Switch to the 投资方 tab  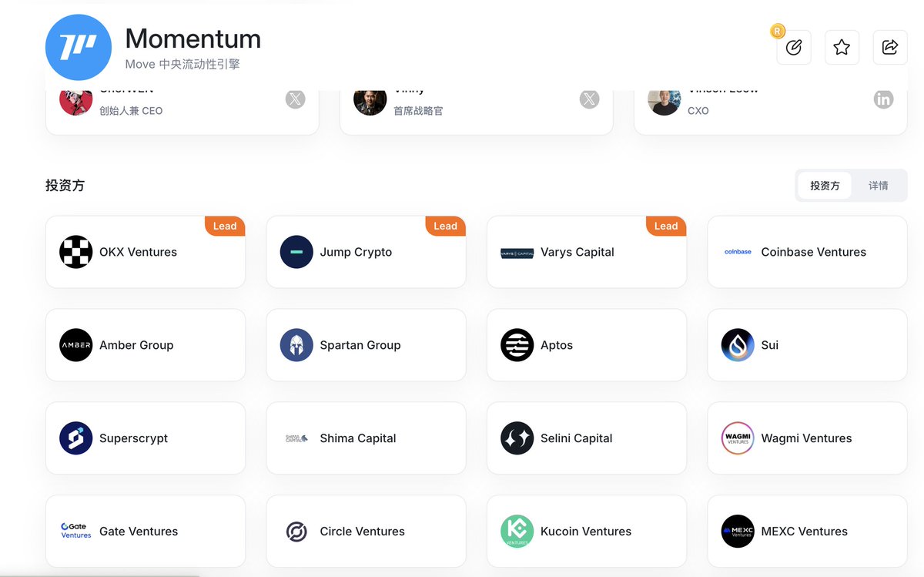pyautogui.click(x=825, y=186)
